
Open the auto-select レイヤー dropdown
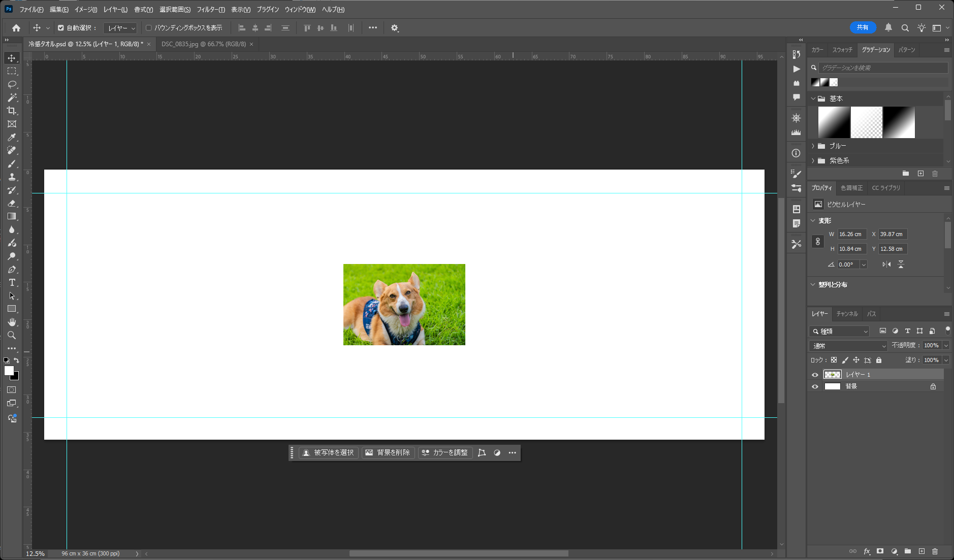point(120,28)
